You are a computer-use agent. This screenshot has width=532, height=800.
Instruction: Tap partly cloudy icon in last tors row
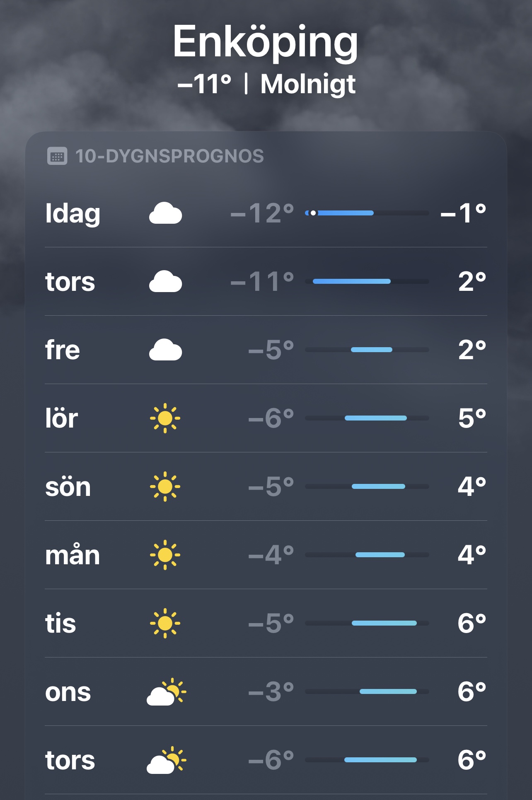coord(166,760)
